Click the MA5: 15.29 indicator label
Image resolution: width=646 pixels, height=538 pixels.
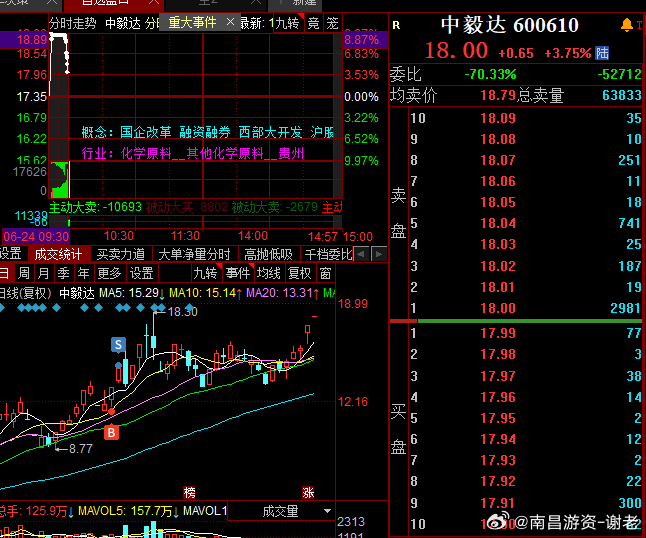click(x=129, y=293)
